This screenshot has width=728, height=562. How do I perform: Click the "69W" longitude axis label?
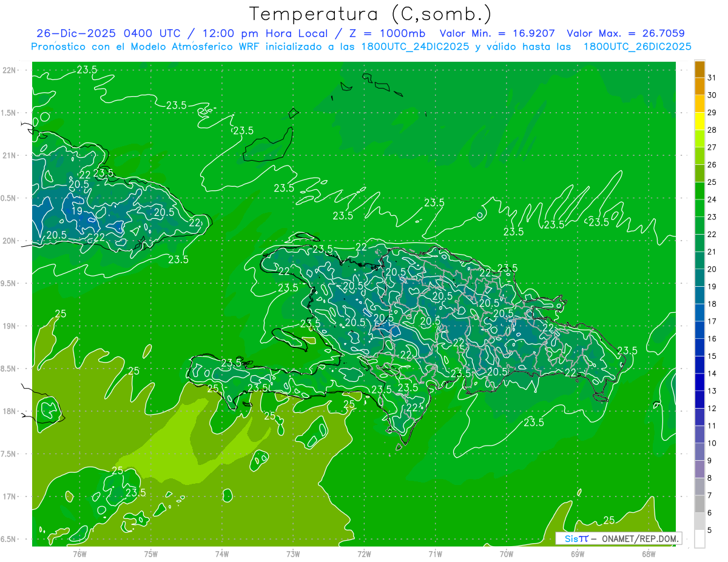[x=578, y=554]
